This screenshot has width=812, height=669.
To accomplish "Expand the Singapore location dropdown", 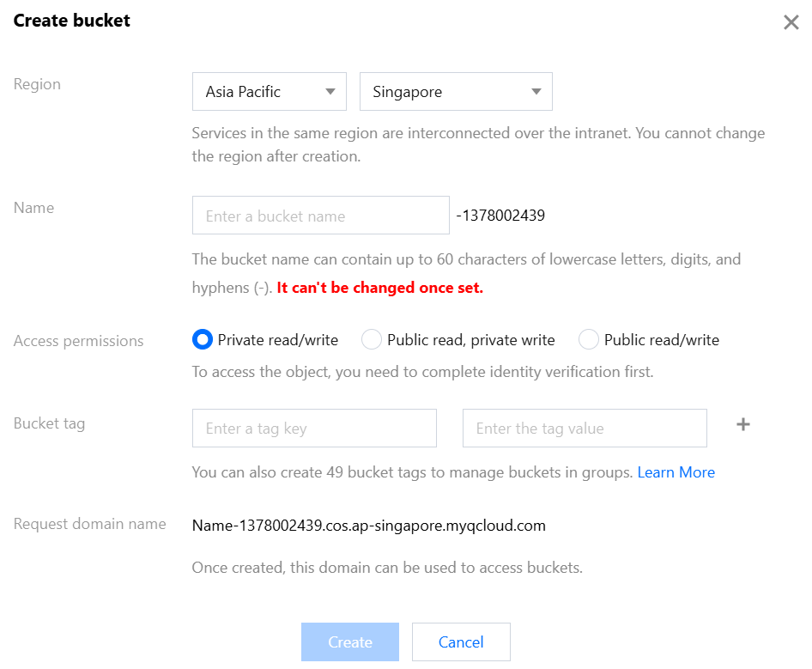I will [x=456, y=92].
